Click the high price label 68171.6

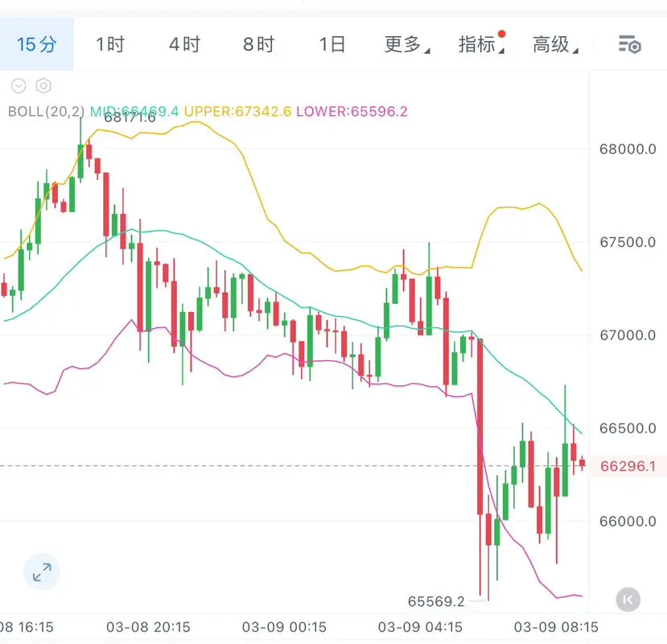130,117
